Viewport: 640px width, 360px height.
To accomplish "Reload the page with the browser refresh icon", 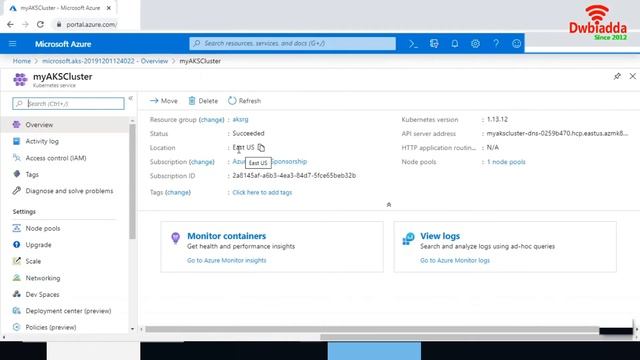I will tap(40, 24).
